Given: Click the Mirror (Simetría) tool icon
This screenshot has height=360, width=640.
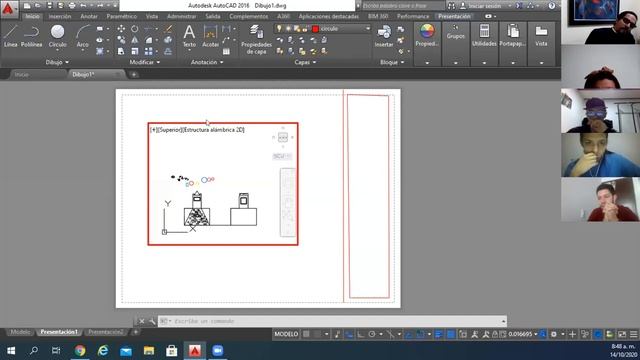Looking at the screenshot, I should (134, 40).
